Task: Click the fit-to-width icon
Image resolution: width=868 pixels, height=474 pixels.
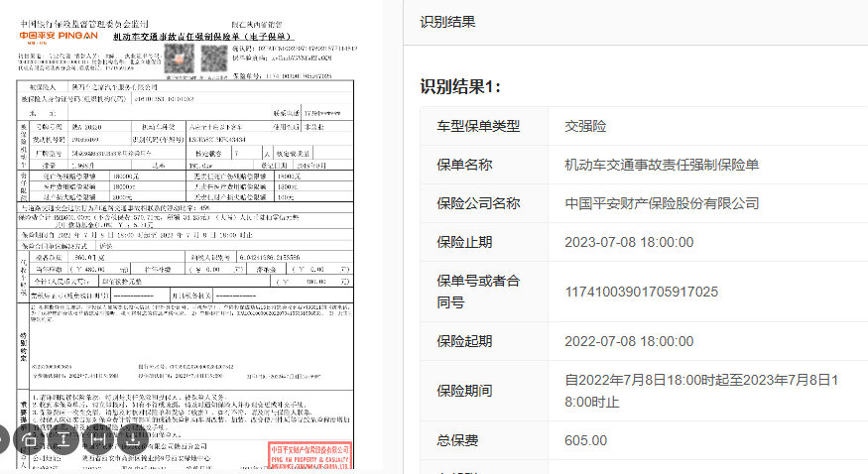Action: point(97,440)
